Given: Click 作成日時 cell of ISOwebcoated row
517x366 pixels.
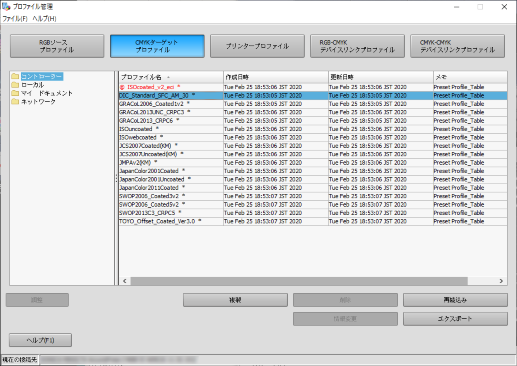Looking at the screenshot, I should (x=276, y=137).
